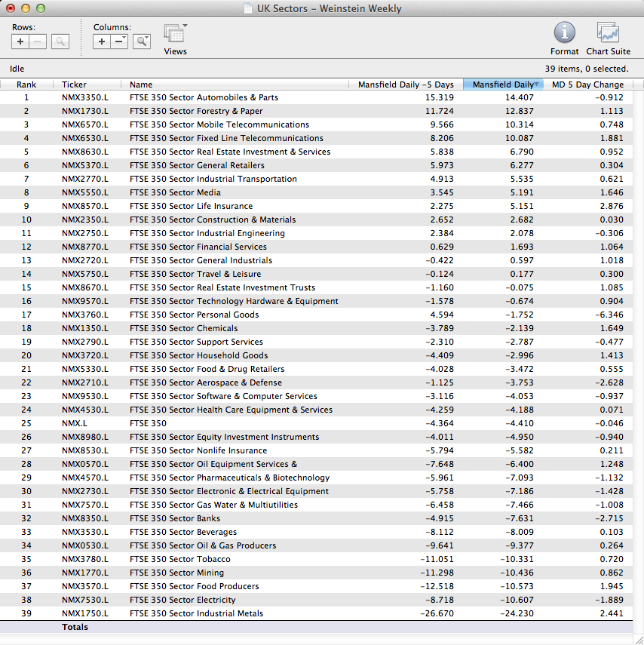Open the remove column minus menu
This screenshot has width=644, height=645.
119,41
